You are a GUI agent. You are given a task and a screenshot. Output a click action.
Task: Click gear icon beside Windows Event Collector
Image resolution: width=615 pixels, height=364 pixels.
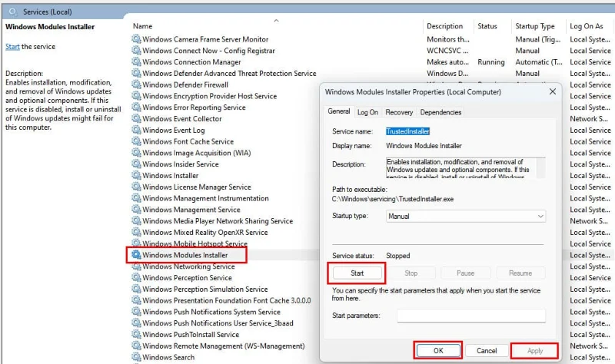click(x=136, y=119)
